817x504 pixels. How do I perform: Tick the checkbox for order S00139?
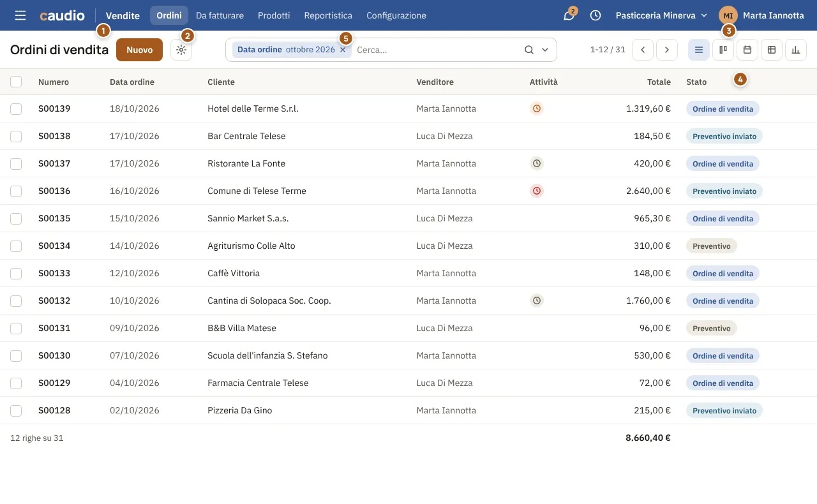click(x=16, y=108)
